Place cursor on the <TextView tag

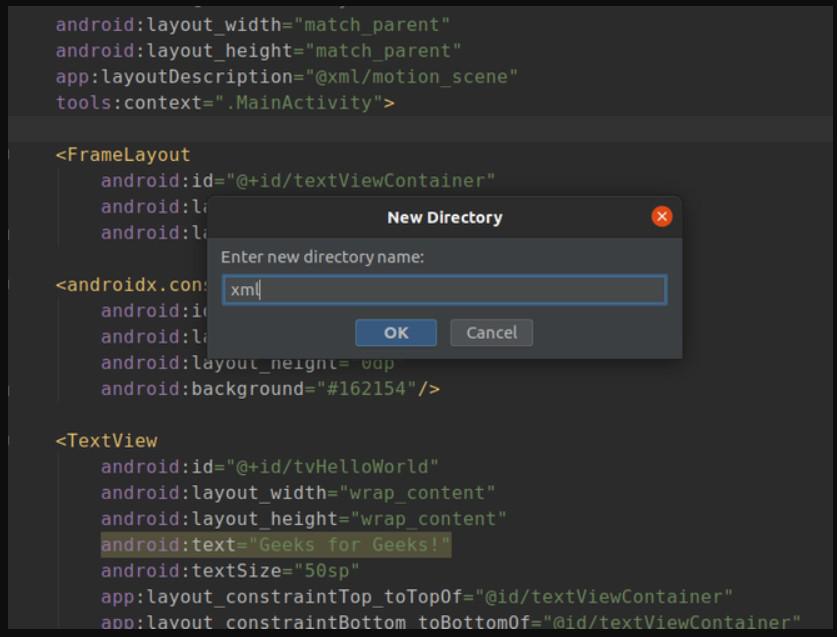(106, 441)
